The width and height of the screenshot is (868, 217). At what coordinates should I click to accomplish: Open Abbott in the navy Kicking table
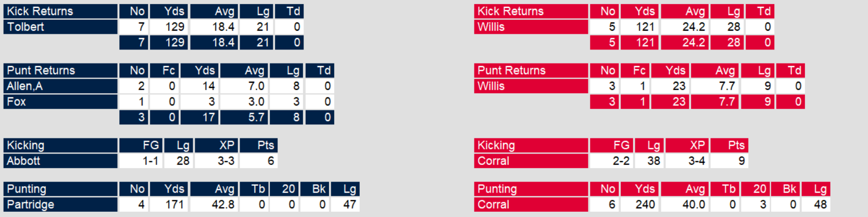[23, 161]
